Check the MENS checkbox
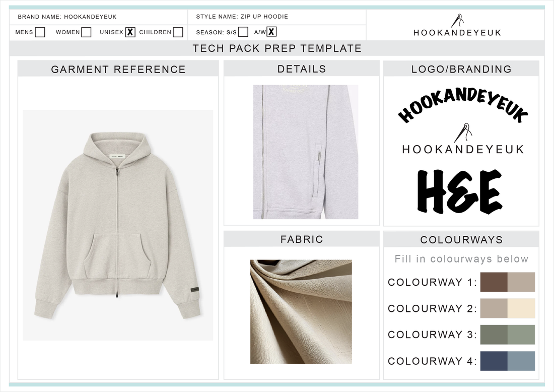Screen dimensions: 554x392 [x=40, y=32]
